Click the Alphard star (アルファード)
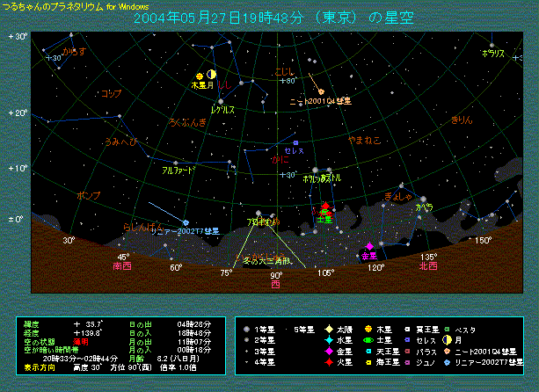The height and width of the screenshot is (392, 539). (178, 160)
